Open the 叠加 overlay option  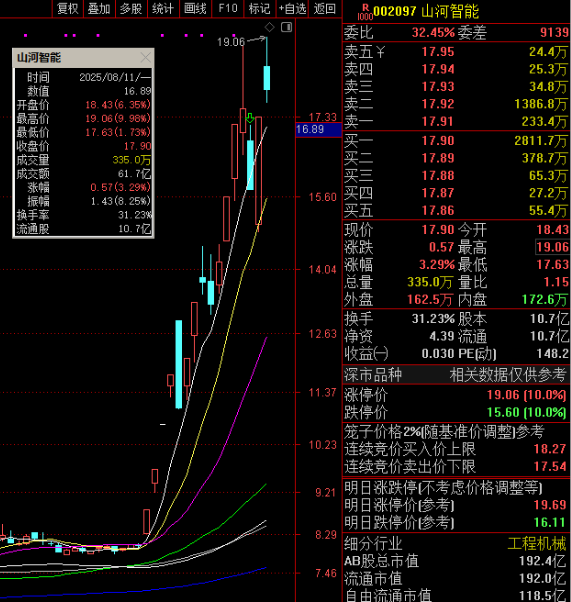point(99,8)
